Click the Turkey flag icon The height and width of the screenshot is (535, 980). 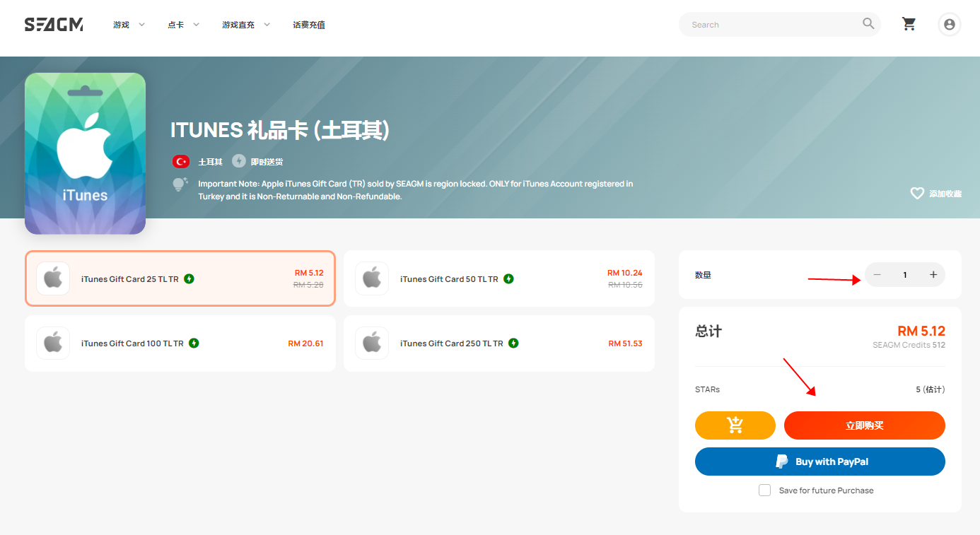pyautogui.click(x=181, y=162)
